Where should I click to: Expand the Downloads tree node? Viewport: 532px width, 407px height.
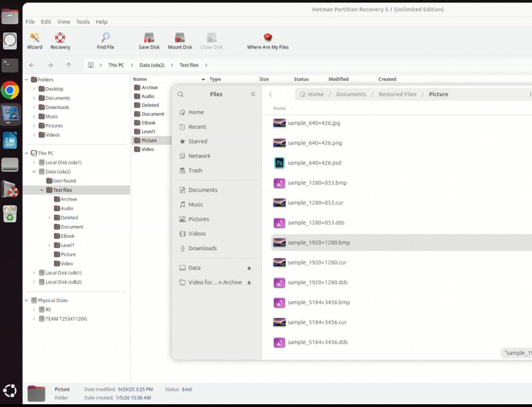click(34, 107)
